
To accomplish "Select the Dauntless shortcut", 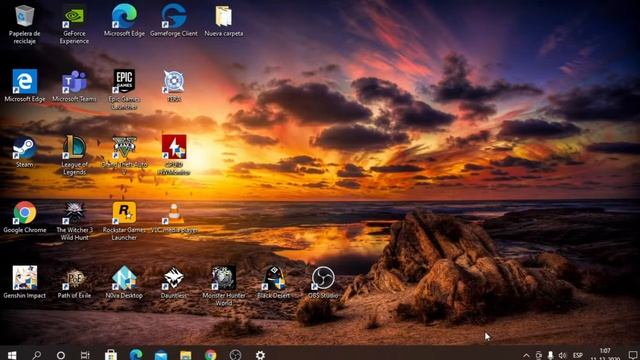I will coord(174,282).
